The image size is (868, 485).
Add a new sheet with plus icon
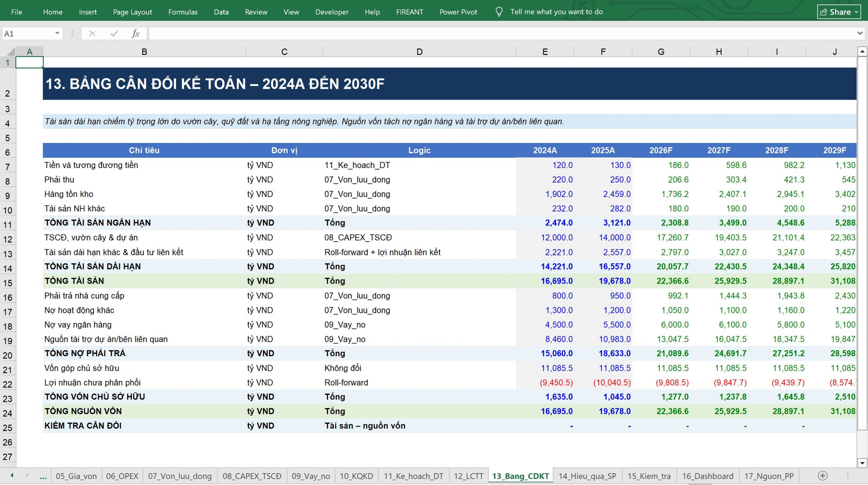[x=823, y=476]
